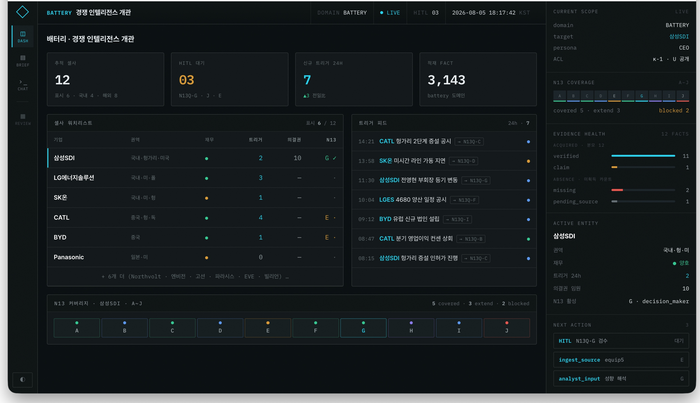
Task: Select coverage cell E in bottom strip
Action: [268, 328]
